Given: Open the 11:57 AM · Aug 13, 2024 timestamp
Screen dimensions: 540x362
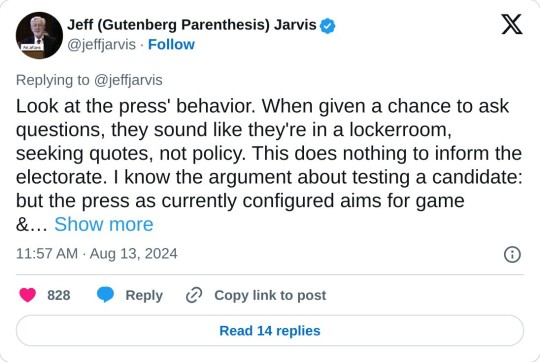Looking at the screenshot, I should click(97, 254).
